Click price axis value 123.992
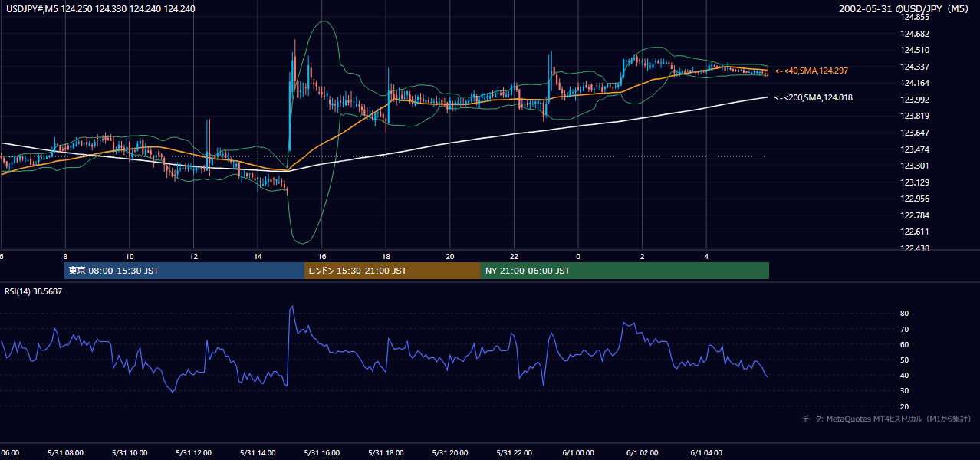This screenshot has width=980, height=460. [914, 100]
